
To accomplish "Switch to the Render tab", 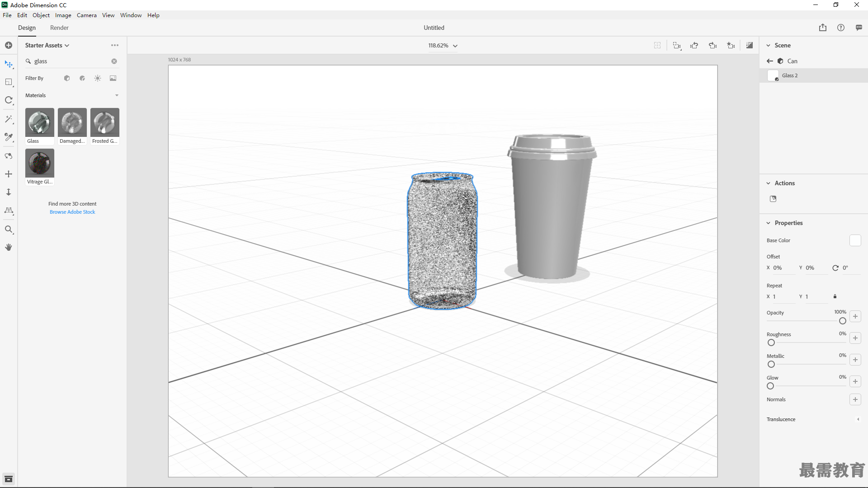I will (x=59, y=28).
